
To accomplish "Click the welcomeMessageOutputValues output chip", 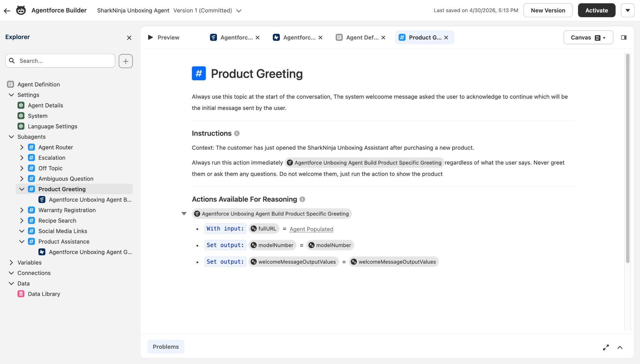I will click(x=293, y=262).
